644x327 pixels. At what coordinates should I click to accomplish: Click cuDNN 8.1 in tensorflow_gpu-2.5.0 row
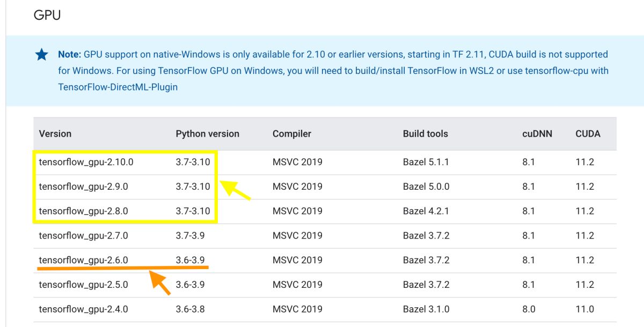pyautogui.click(x=529, y=285)
